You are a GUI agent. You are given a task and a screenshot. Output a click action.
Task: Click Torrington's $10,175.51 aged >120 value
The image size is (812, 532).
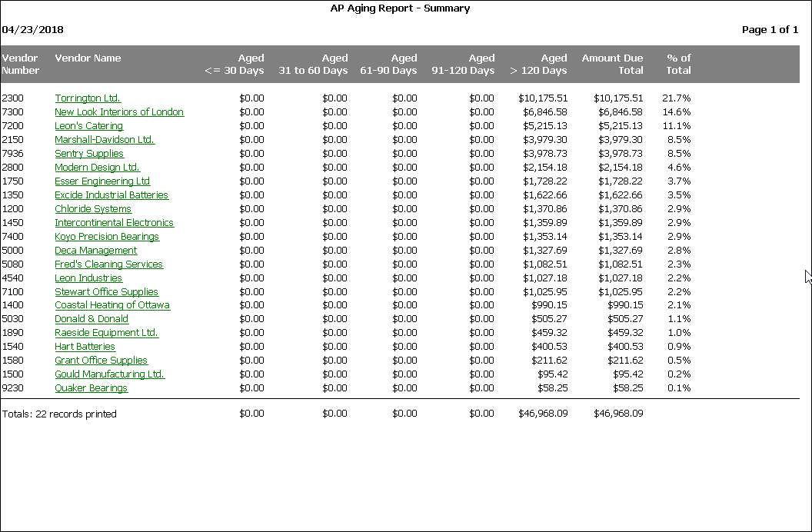pyautogui.click(x=543, y=98)
